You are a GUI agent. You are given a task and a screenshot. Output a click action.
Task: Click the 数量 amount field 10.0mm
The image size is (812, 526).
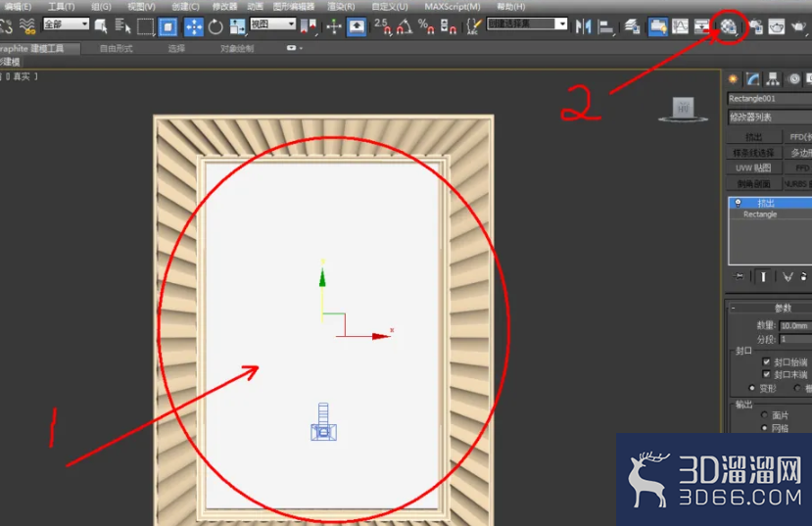point(795,325)
